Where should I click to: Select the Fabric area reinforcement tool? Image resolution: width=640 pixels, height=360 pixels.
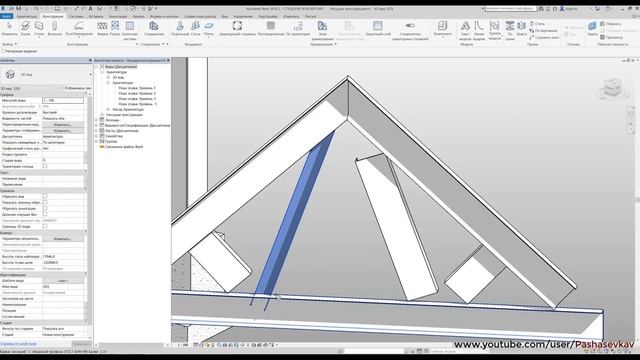click(x=322, y=31)
